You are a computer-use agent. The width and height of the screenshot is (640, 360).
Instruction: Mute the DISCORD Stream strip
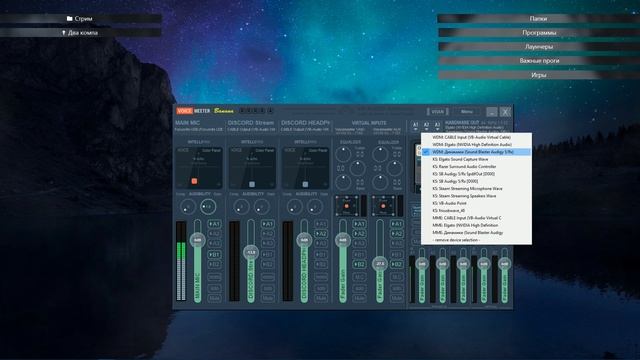click(x=268, y=298)
